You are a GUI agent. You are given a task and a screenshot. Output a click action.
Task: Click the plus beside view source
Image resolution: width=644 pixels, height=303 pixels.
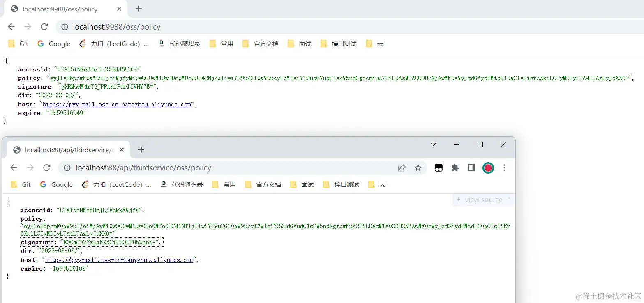[x=458, y=200]
